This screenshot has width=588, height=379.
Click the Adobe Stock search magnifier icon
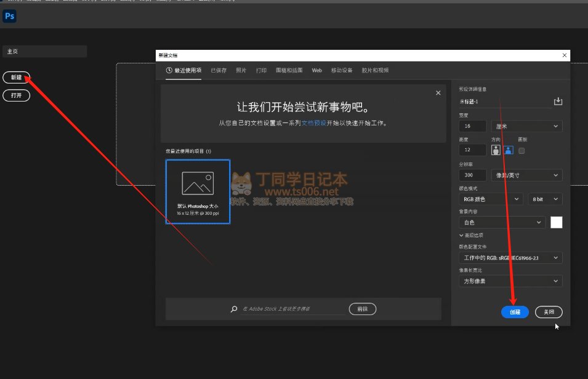(234, 309)
